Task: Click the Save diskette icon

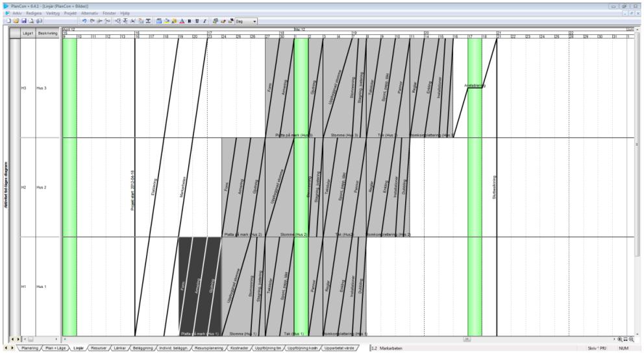Action: (x=24, y=21)
